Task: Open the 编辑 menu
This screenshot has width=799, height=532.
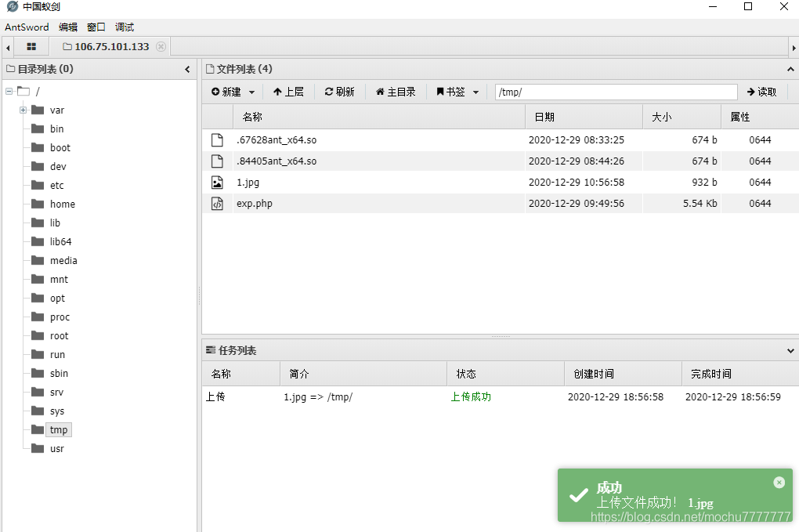Action: [68, 27]
